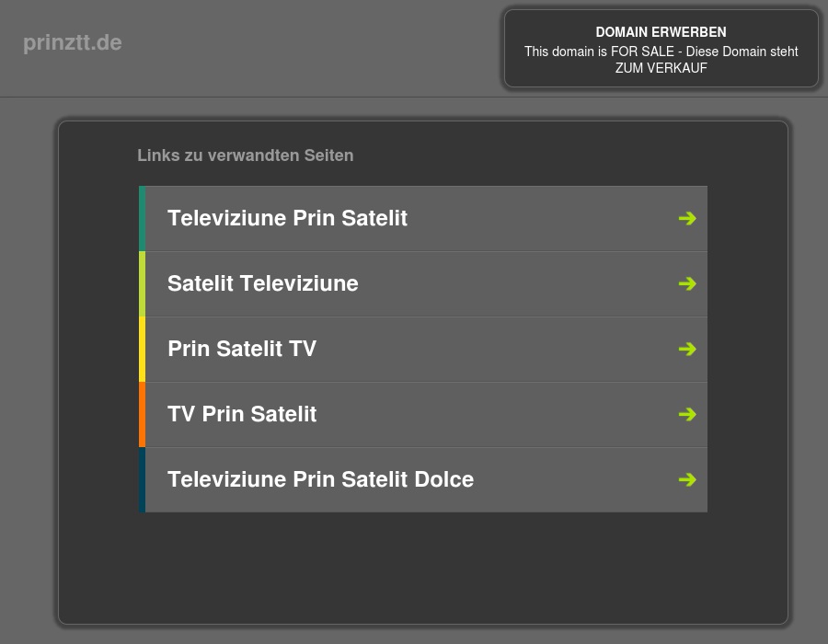This screenshot has width=828, height=644.
Task: Click the prinztt.de domain name
Action: [72, 42]
